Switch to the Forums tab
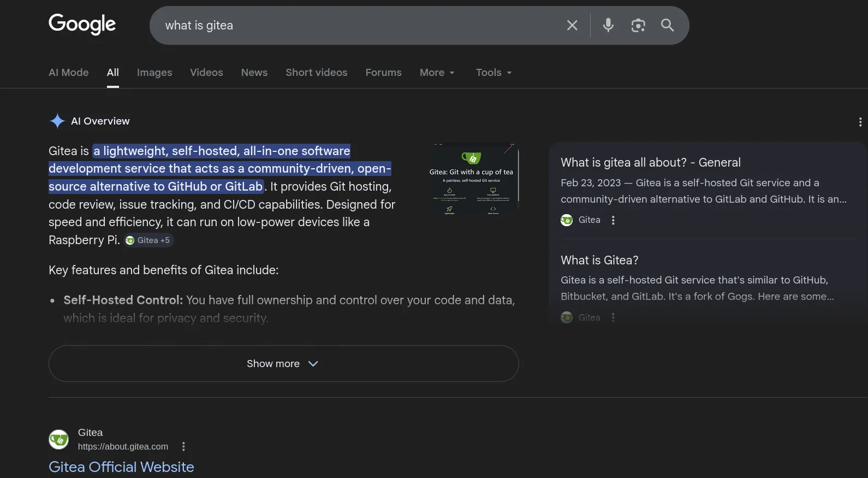The height and width of the screenshot is (478, 868). [x=383, y=72]
